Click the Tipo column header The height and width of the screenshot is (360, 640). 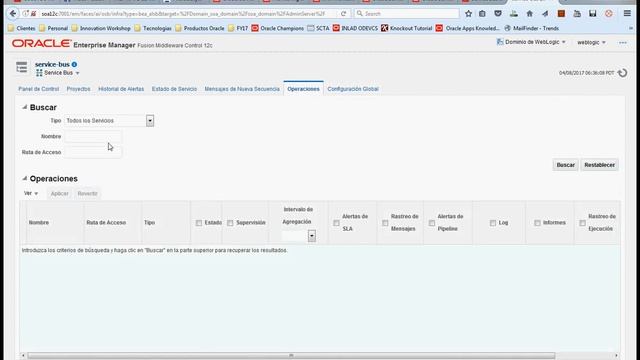click(x=149, y=223)
